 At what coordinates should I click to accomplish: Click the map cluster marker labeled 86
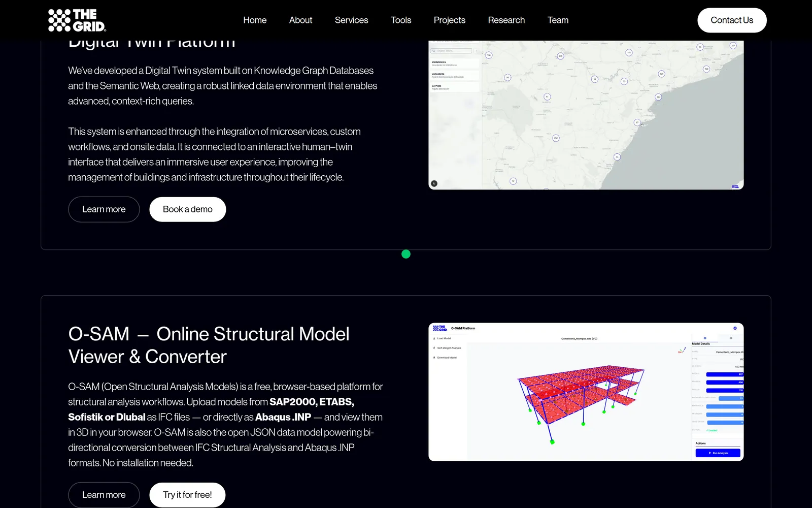tap(658, 97)
